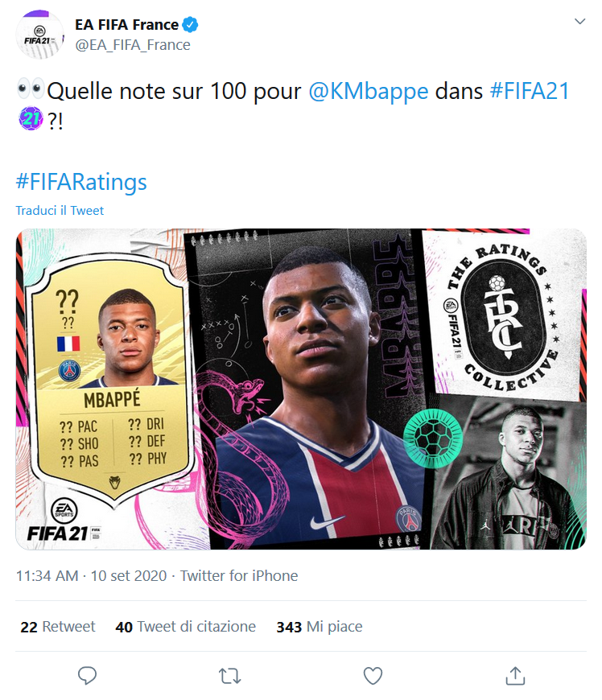Click the share upload icon
This screenshot has height=700, width=602.
pyautogui.click(x=515, y=675)
